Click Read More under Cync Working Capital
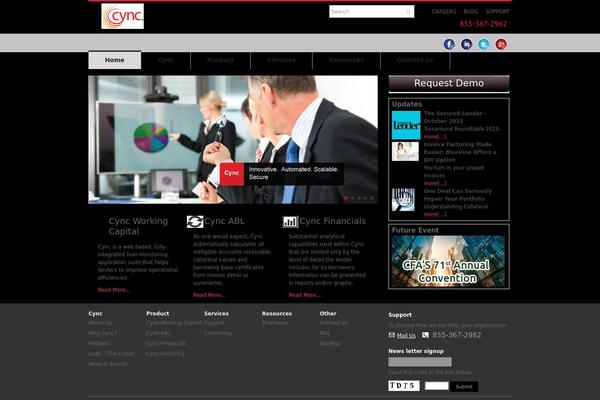600x400 pixels. [114, 290]
